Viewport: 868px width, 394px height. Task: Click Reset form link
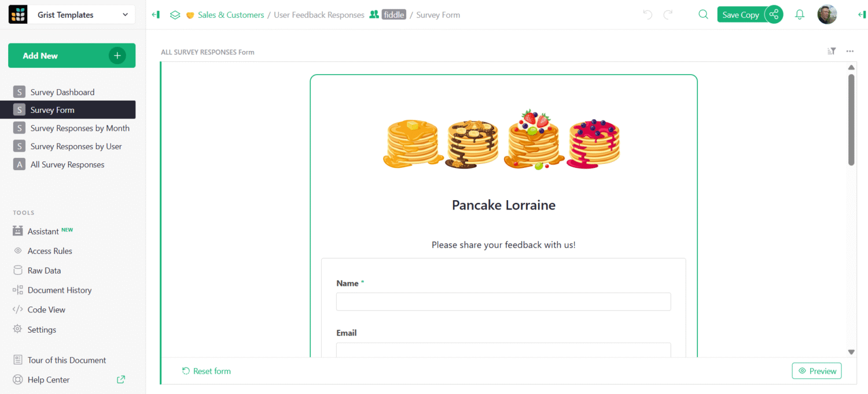pyautogui.click(x=206, y=371)
